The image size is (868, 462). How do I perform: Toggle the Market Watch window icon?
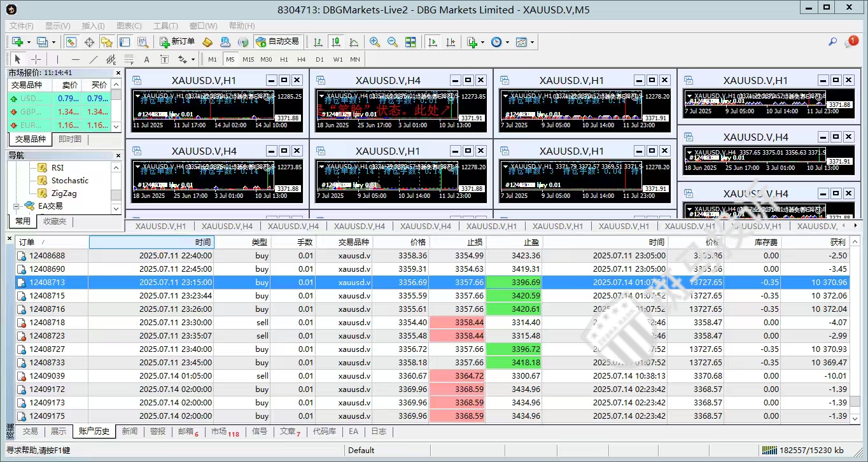(71, 42)
